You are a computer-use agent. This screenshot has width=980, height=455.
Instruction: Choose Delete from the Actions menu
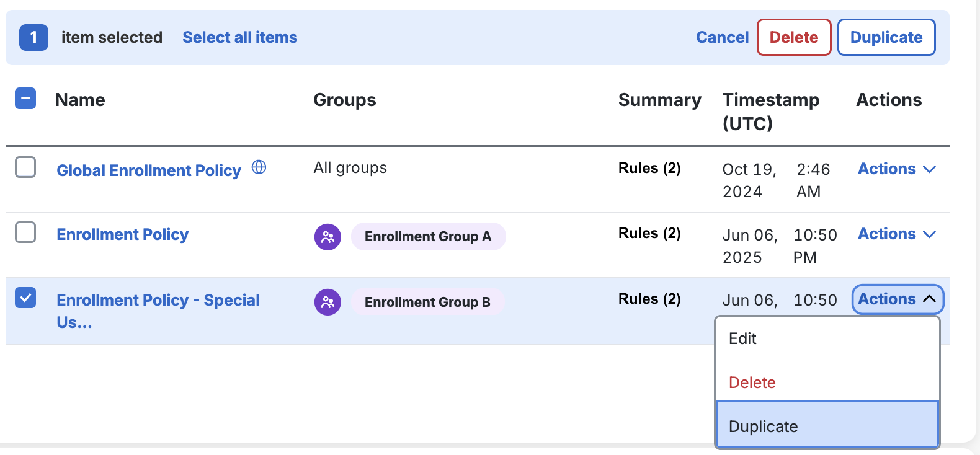pyautogui.click(x=752, y=382)
